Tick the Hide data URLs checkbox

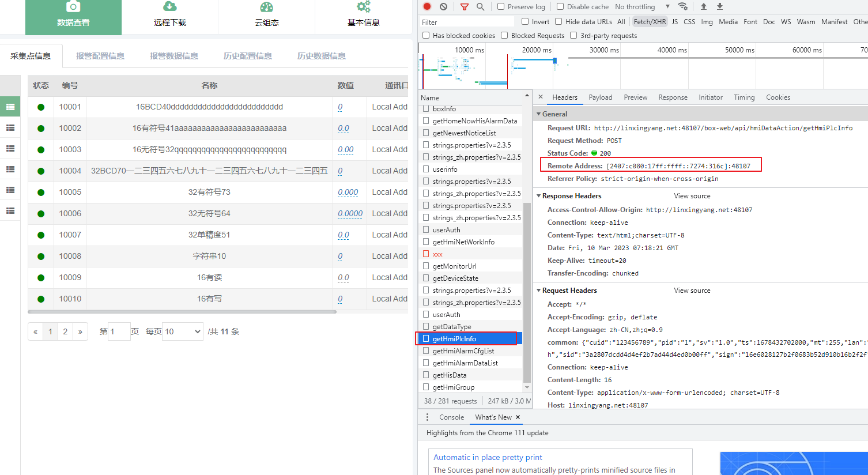point(558,22)
